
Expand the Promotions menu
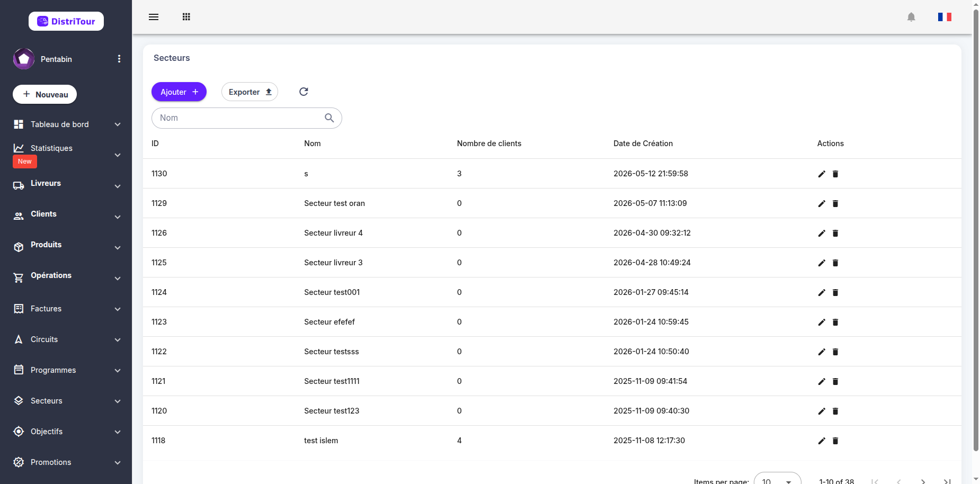66,462
